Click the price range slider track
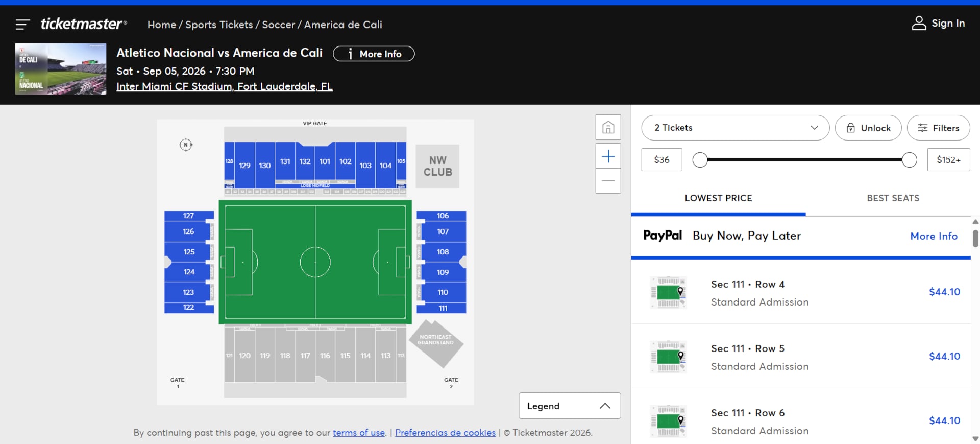 point(804,160)
